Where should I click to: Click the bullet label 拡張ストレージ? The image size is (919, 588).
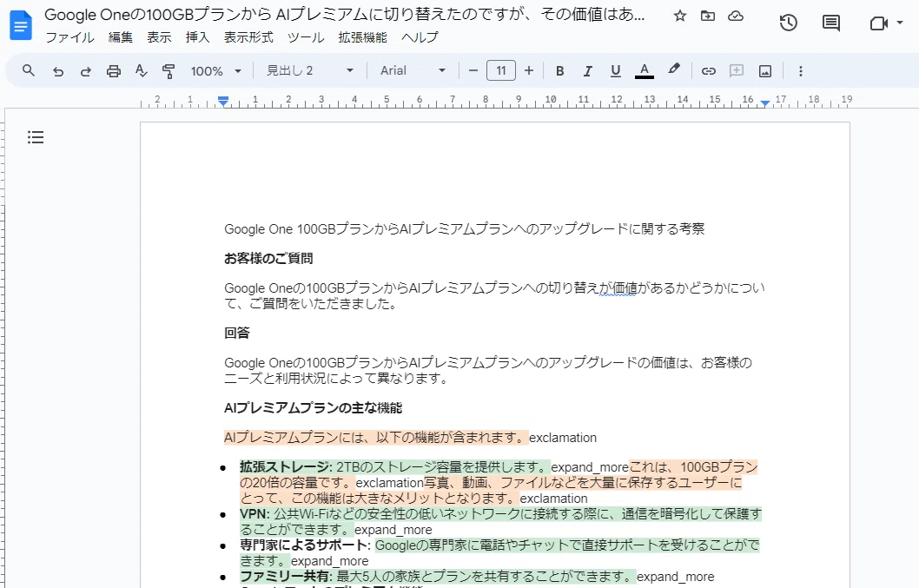[x=284, y=467]
